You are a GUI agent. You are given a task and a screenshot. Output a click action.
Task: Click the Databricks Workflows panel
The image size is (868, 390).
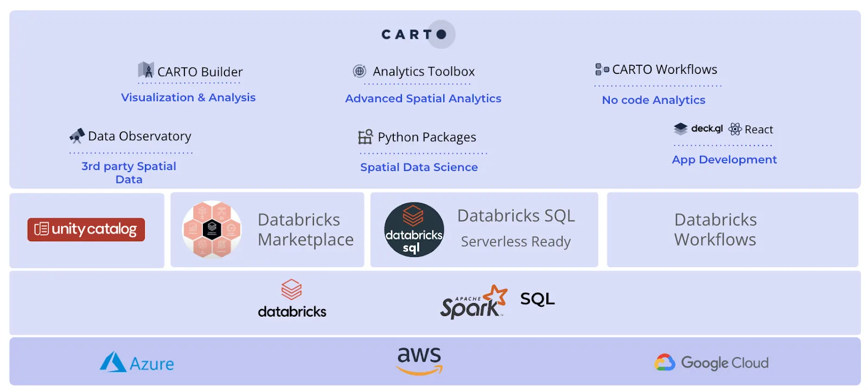pos(732,230)
